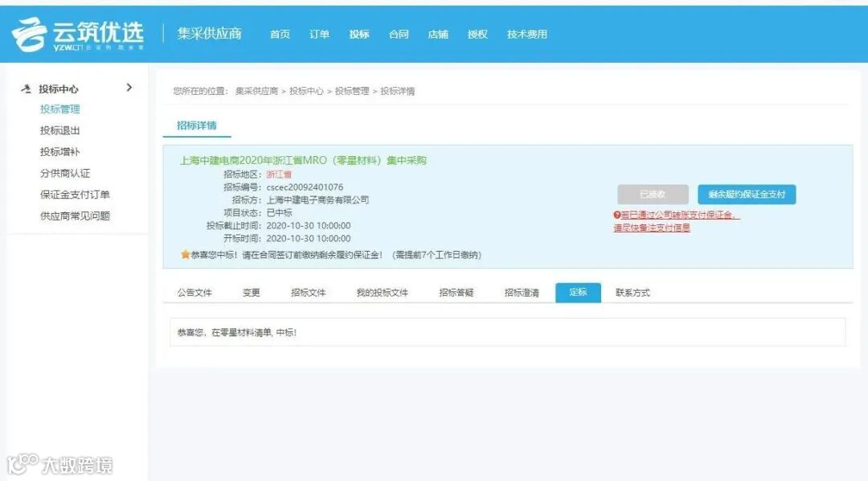Click red link 请尽快备注支付信息
The height and width of the screenshot is (481, 868).
tap(652, 228)
